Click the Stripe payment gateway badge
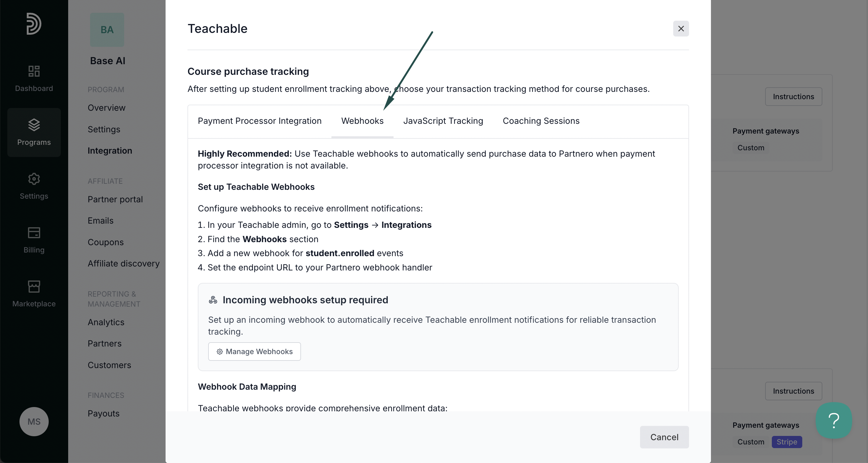This screenshot has height=463, width=868. 787,442
